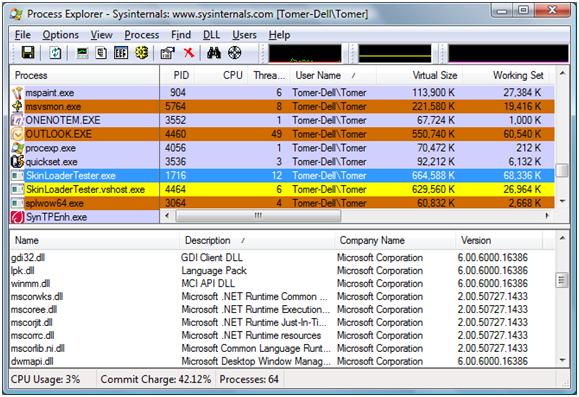
Task: Sort by the Process column header
Action: pos(85,75)
